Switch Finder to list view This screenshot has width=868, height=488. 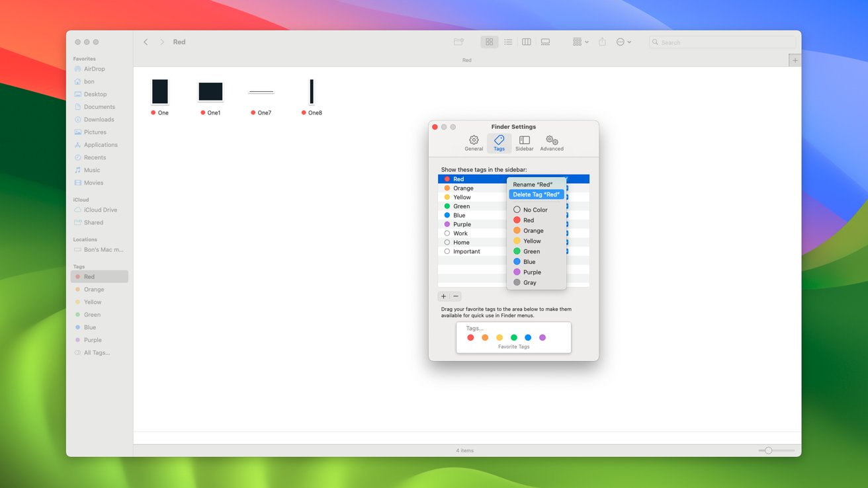click(508, 42)
